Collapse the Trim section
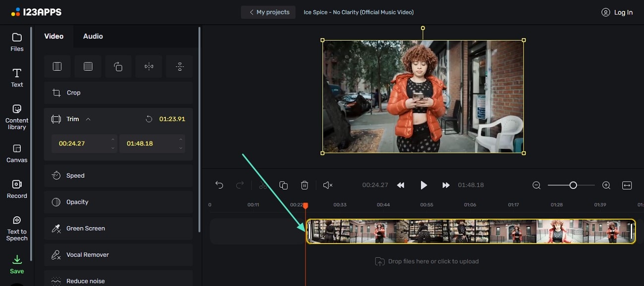This screenshot has height=286, width=644. pos(88,119)
